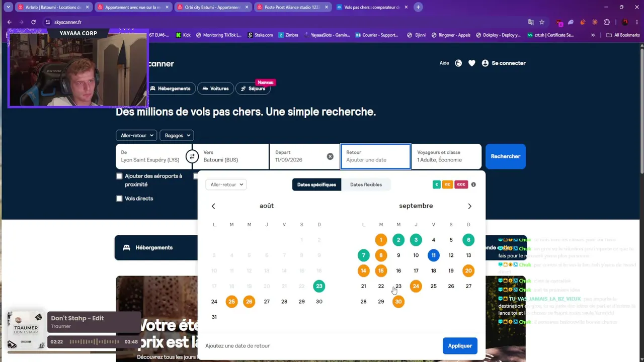
Task: Open the Kick bookmark
Action: pos(183,35)
